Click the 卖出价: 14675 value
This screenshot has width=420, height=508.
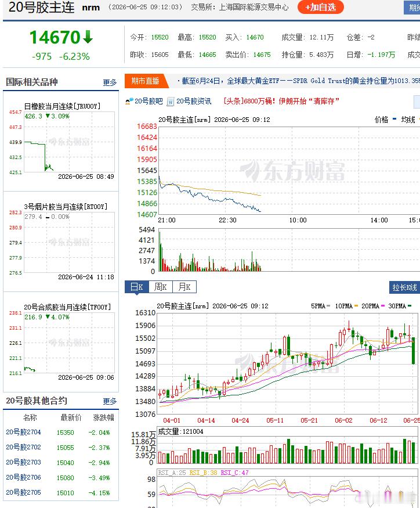262,55
